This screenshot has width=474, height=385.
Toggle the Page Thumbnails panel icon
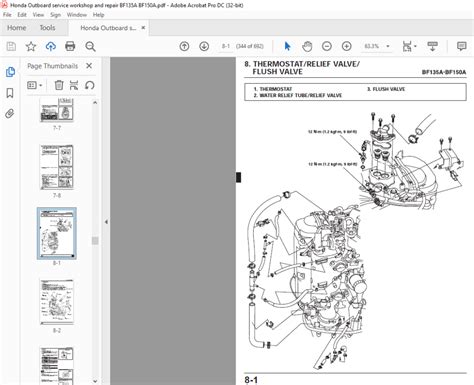[x=10, y=72]
